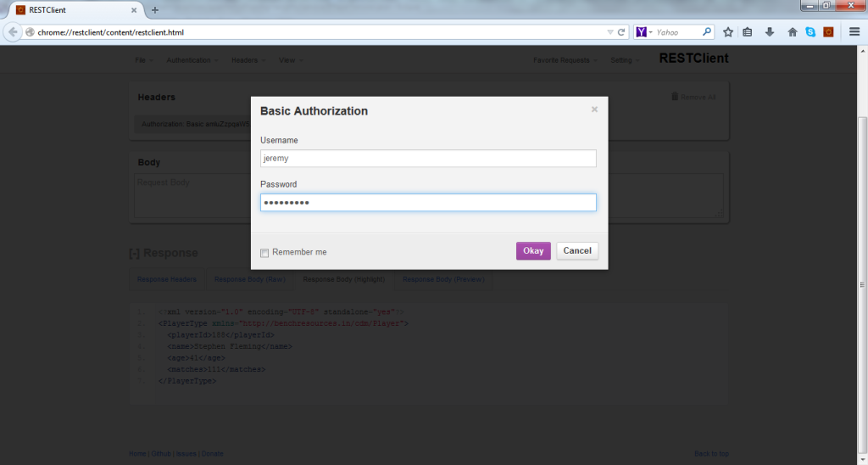Bookmark this page with the star icon

click(x=727, y=32)
